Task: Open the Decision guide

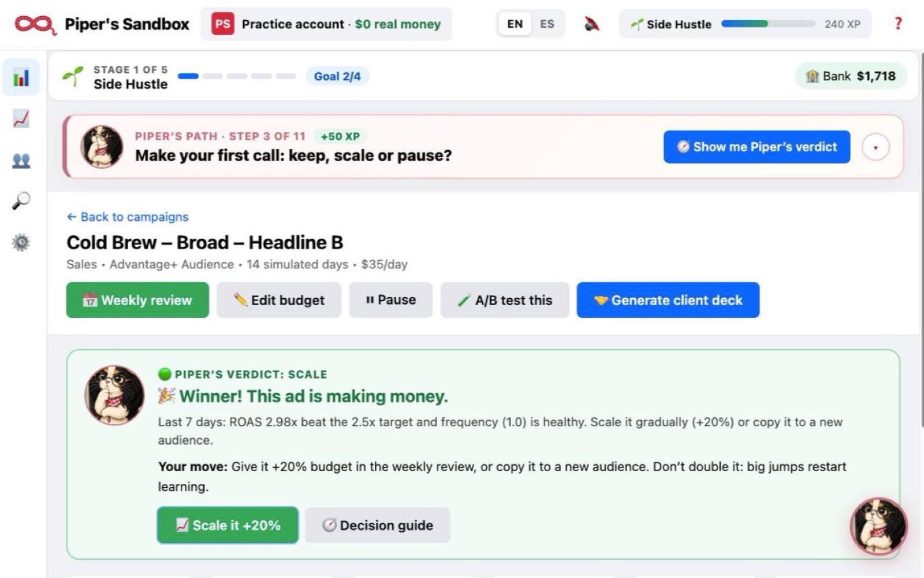Action: pyautogui.click(x=378, y=525)
